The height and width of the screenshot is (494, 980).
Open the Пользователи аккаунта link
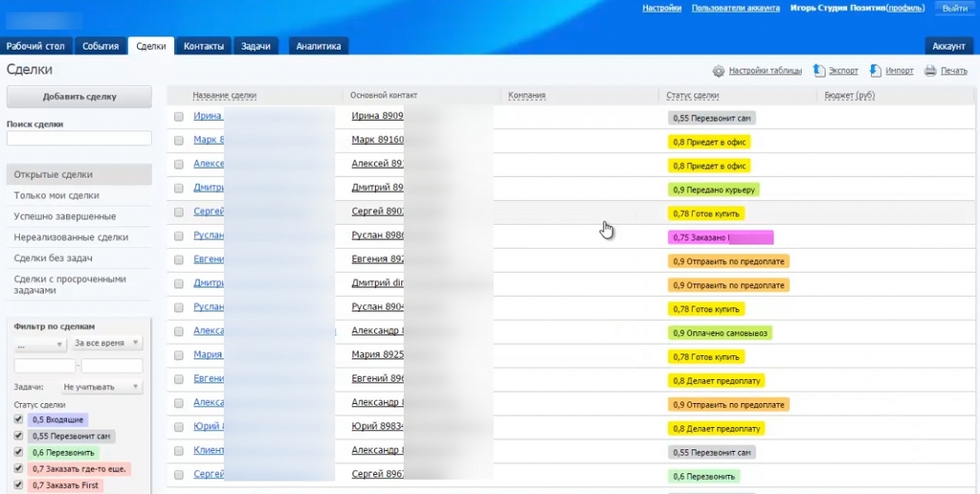(x=736, y=8)
